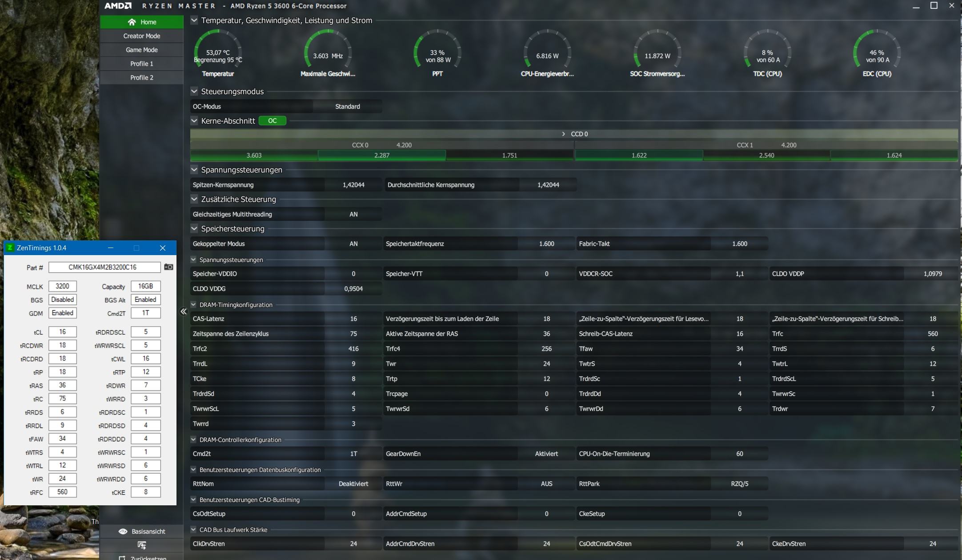
Task: Click the ZenTimings green Z app icon
Action: (x=10, y=248)
